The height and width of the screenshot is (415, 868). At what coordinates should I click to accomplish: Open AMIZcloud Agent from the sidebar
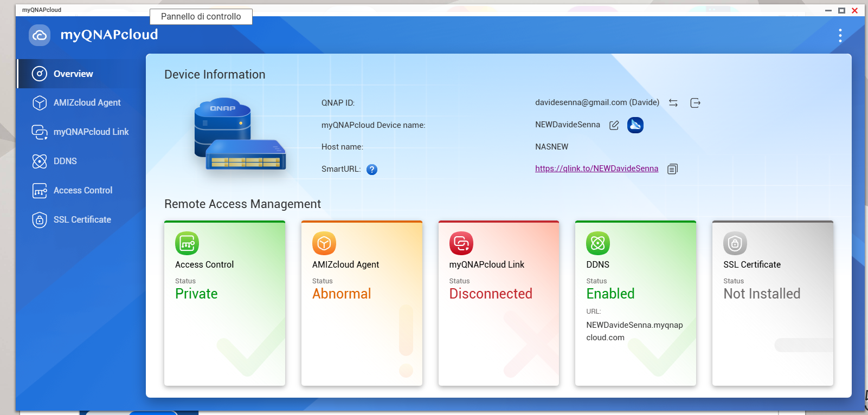87,103
